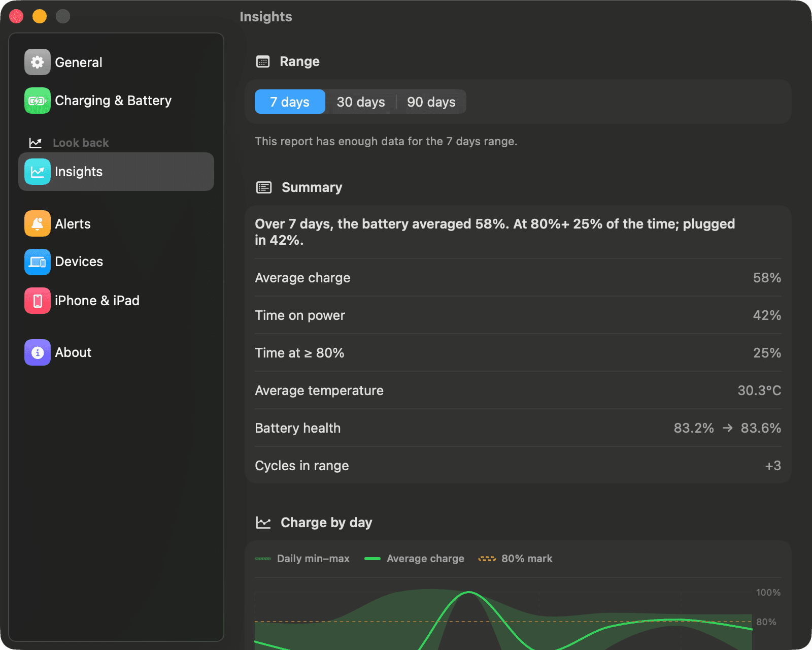Screen dimensions: 812x650
Task: Open the Charging & Battery label
Action: coord(113,101)
